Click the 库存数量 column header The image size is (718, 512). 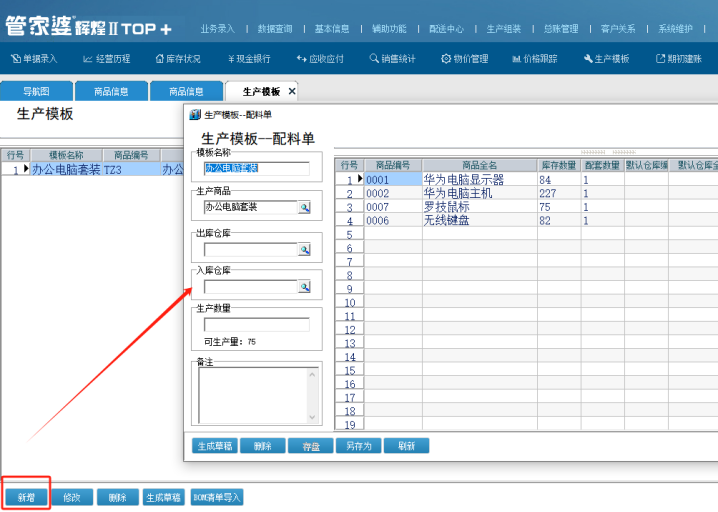tap(559, 165)
